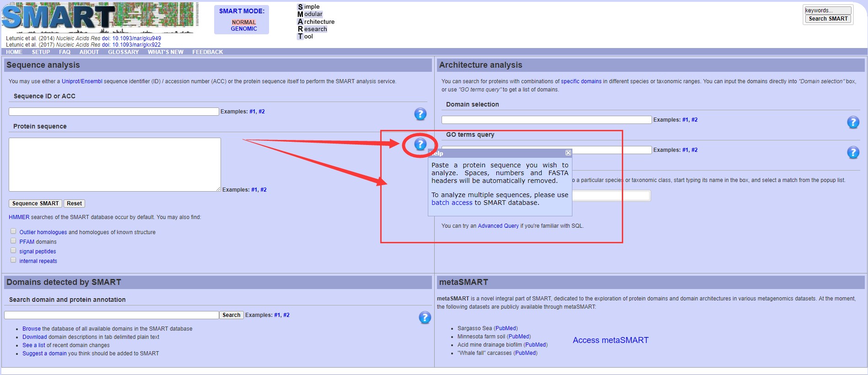
Task: Open the internal repeats link
Action: [x=38, y=261]
